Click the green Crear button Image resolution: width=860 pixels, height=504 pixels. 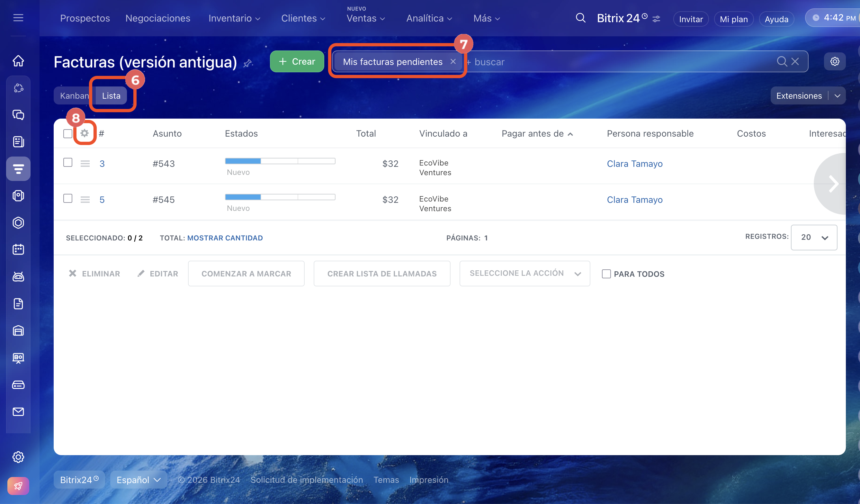pyautogui.click(x=297, y=62)
